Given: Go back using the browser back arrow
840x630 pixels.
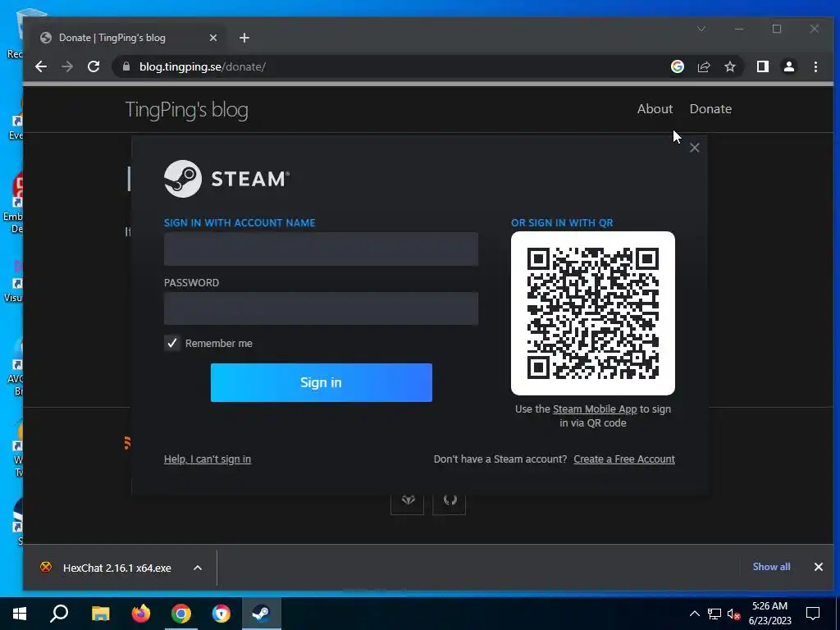Looking at the screenshot, I should [41, 66].
